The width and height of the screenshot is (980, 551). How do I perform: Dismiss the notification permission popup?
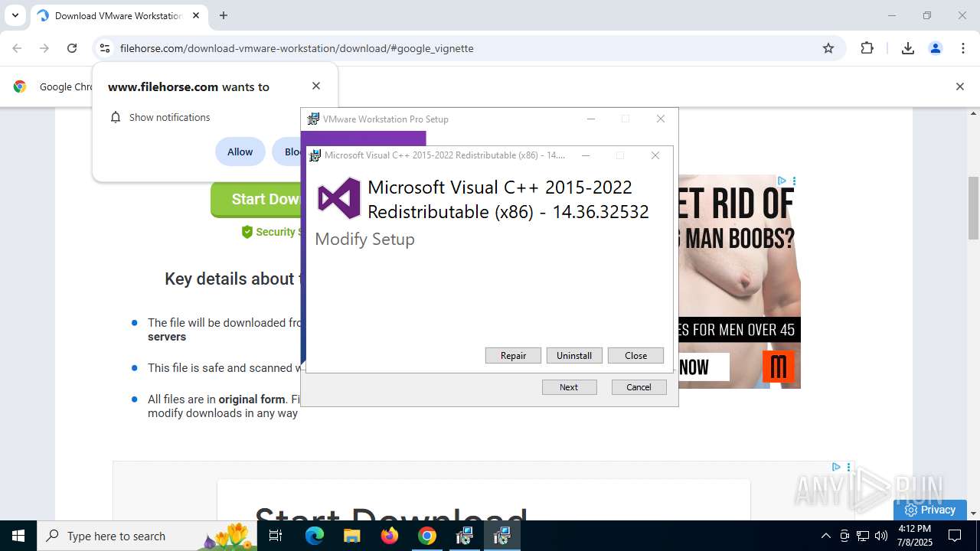pos(315,86)
